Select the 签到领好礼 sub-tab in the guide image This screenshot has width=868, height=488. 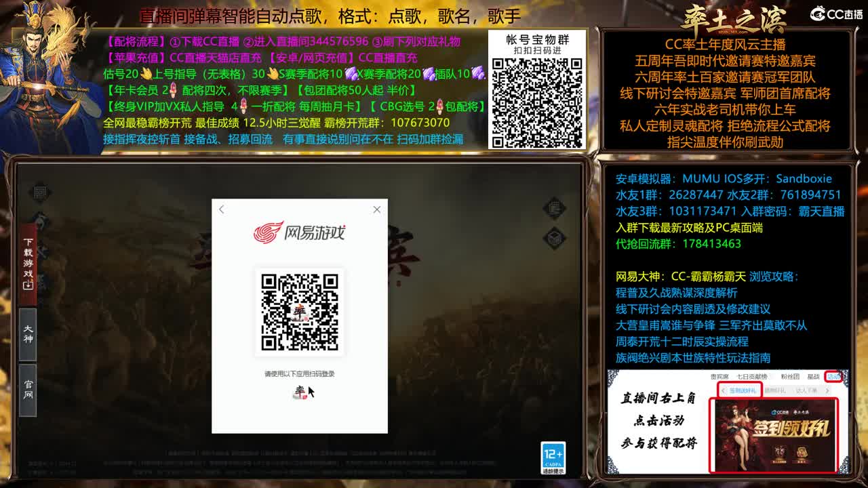(x=743, y=390)
